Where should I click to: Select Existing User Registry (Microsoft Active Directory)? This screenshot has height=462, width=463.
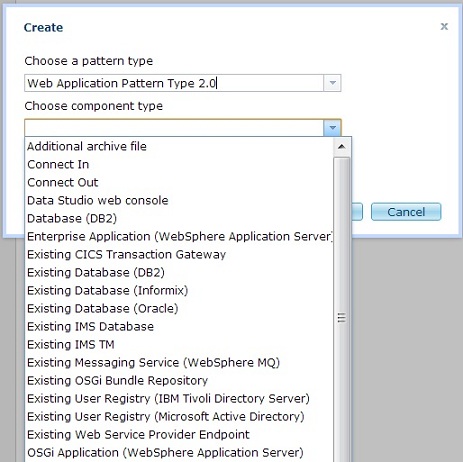(179, 416)
